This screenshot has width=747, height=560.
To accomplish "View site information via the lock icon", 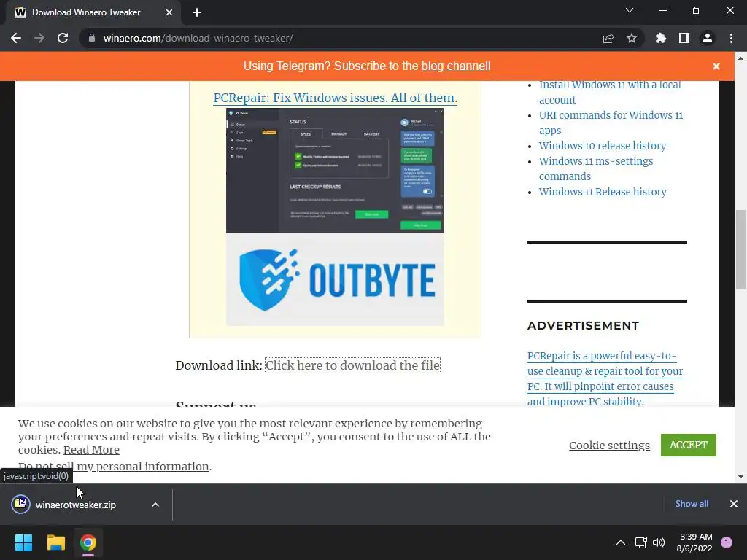I will [91, 38].
